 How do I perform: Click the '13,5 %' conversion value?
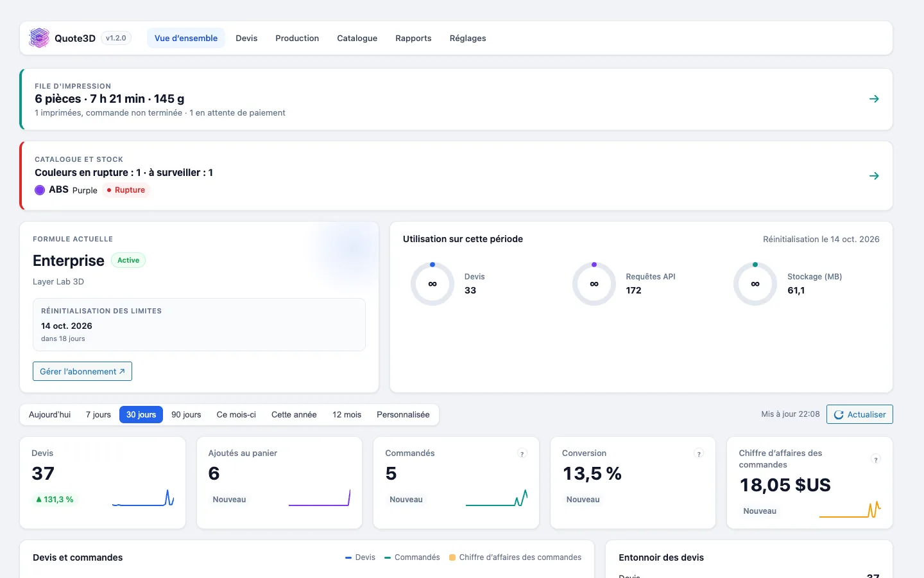pyautogui.click(x=592, y=473)
